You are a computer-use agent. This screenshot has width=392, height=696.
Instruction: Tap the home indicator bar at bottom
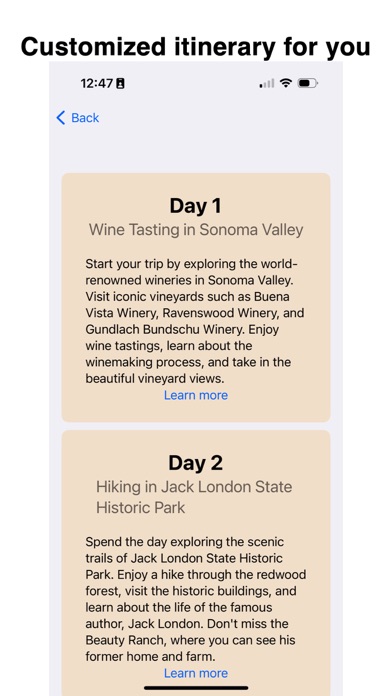click(196, 688)
